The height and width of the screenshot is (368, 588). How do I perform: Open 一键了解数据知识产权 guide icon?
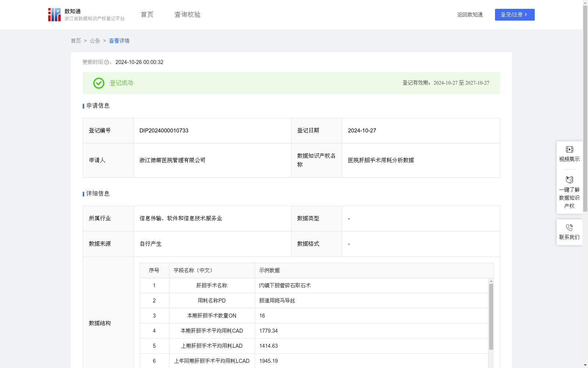(570, 180)
